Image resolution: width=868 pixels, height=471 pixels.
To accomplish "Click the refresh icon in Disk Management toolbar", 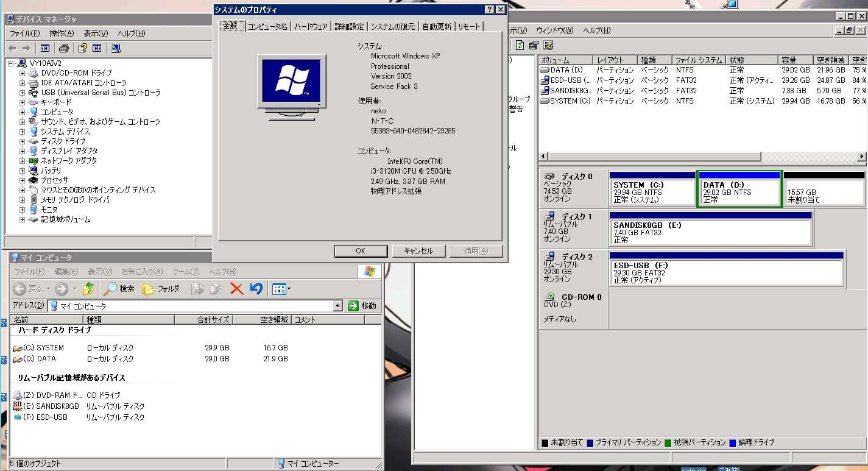I will (520, 45).
